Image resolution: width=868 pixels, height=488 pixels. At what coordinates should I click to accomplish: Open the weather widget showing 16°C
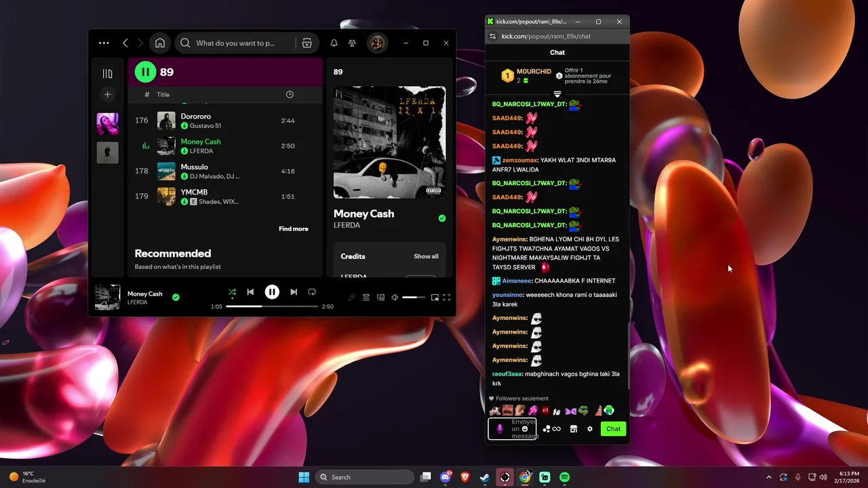point(27,477)
